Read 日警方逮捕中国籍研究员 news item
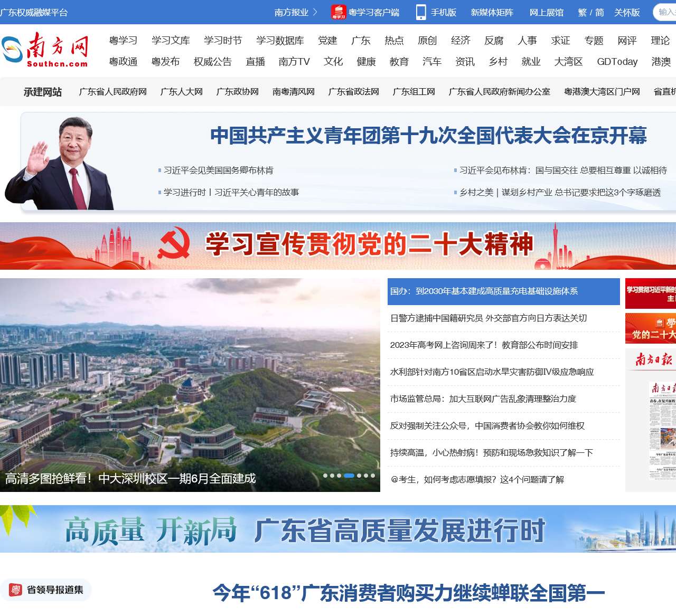Image resolution: width=676 pixels, height=616 pixels. 489,318
